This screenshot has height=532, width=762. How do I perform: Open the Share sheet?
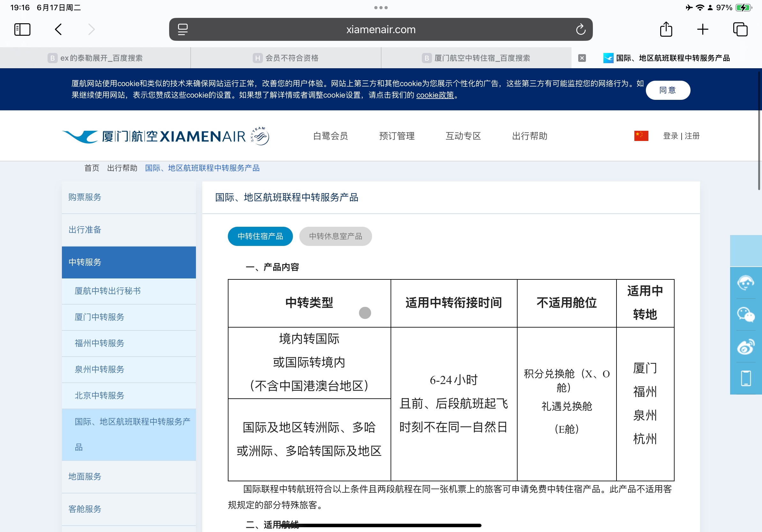pos(666,29)
